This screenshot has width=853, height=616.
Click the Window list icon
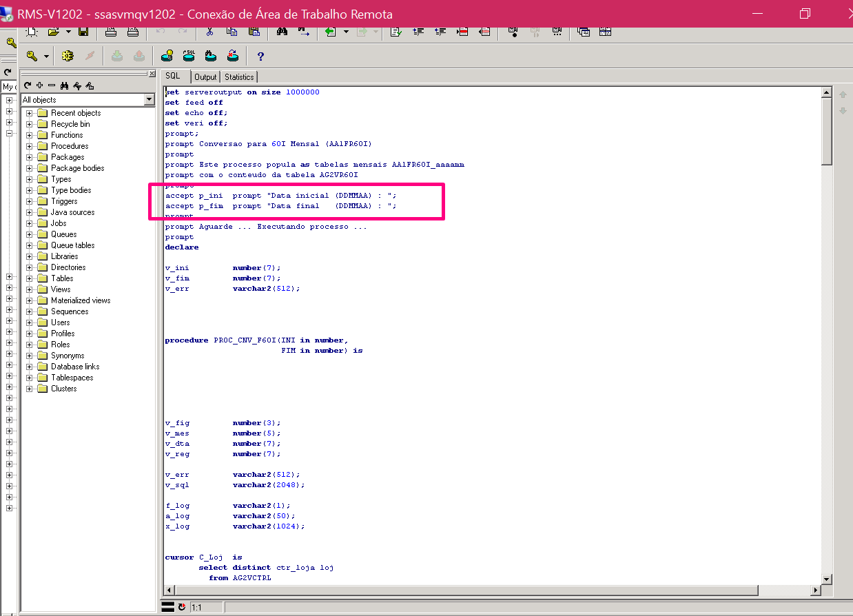click(x=584, y=32)
